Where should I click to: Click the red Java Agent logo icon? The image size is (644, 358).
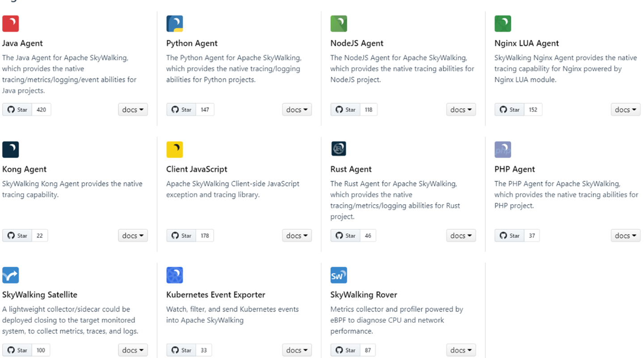point(10,23)
